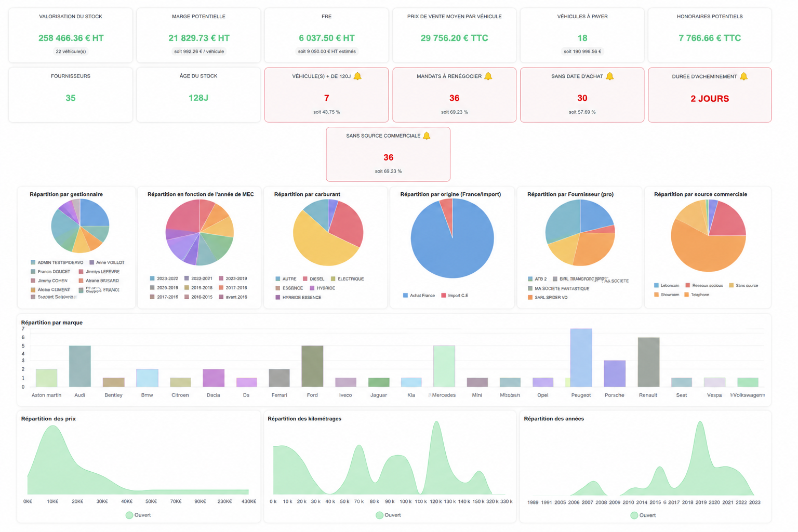Toggle the avant 2016 legend entry
Viewport: 798px width, 532px height.
(x=233, y=297)
